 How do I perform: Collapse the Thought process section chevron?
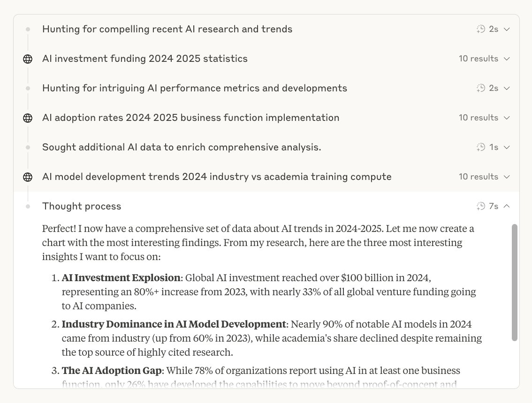coord(507,206)
